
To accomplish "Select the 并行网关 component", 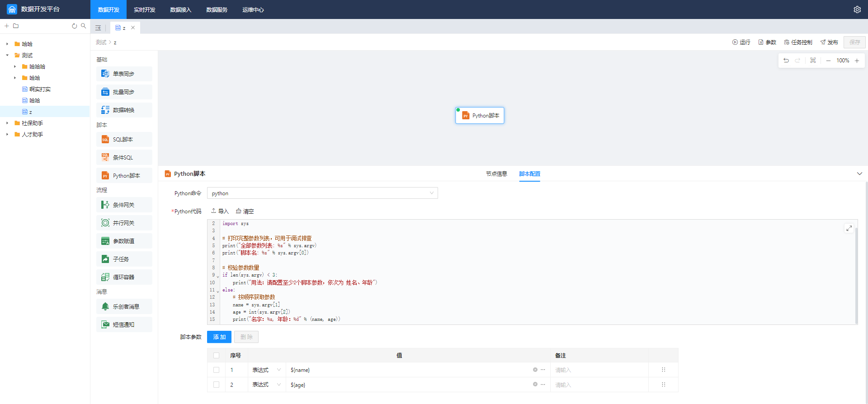I will point(124,223).
